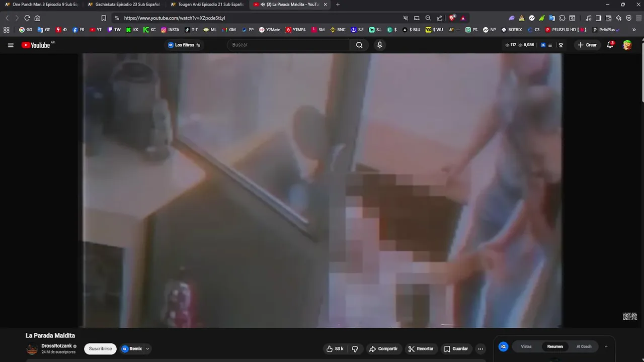Open the notifications bell

point(610,45)
